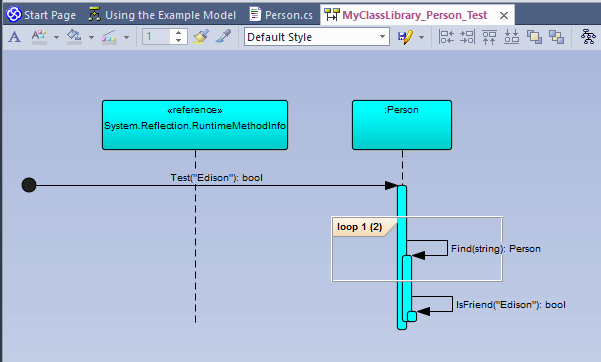601x362 pixels.
Task: Bring selected element to front
Action: point(534,37)
